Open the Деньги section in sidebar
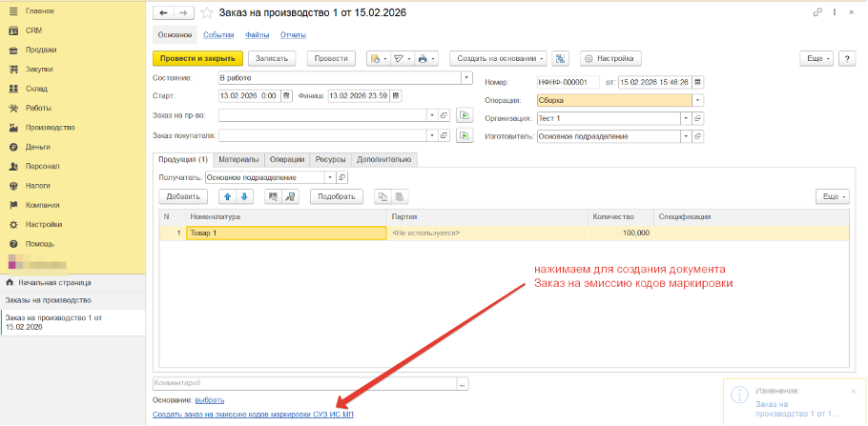The height and width of the screenshot is (426, 868). [x=38, y=148]
